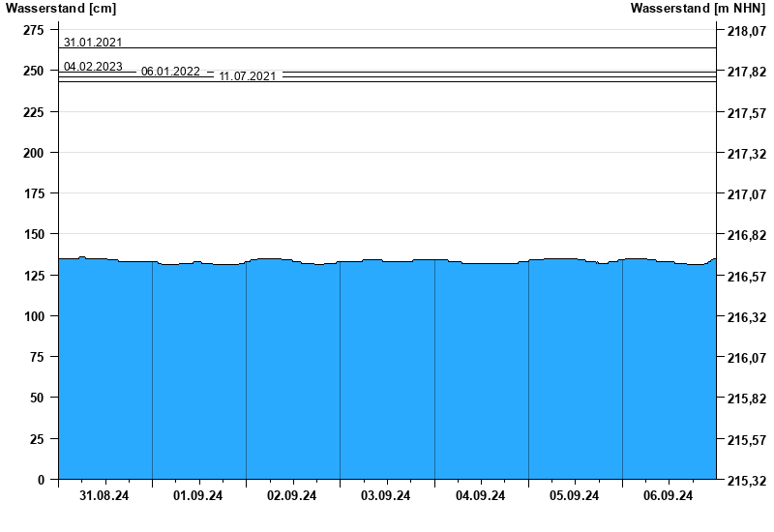Select the 11.07.2021 reference line label

pos(248,76)
